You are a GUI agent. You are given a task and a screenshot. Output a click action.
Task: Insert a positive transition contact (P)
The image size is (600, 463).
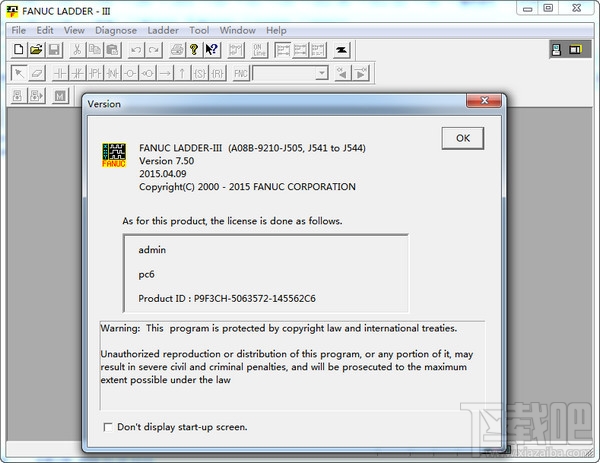coord(95,73)
